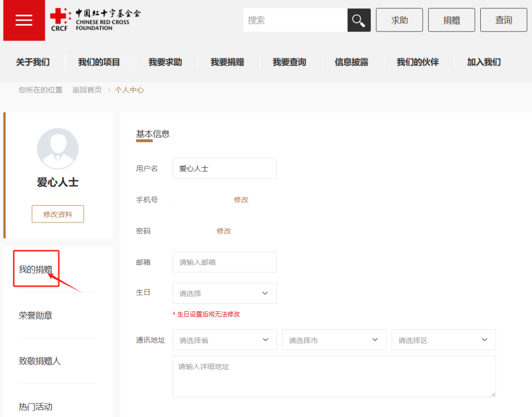Switch to the 信息披露 menu item
Image resolution: width=532 pixels, height=417 pixels.
(352, 62)
